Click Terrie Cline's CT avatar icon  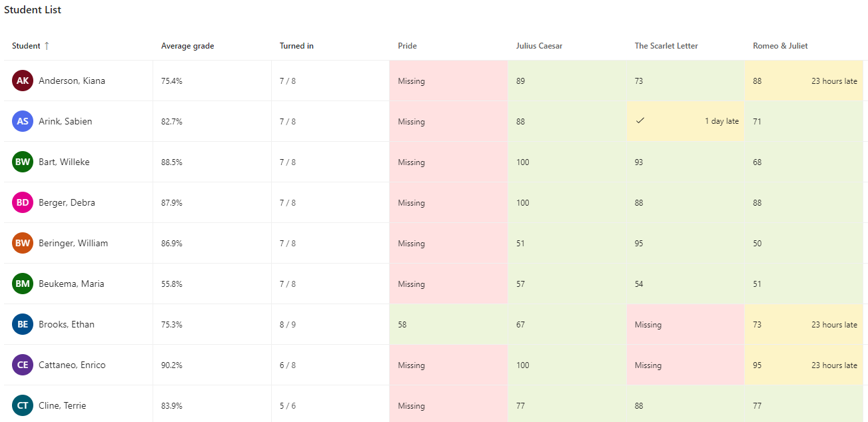[x=22, y=405]
